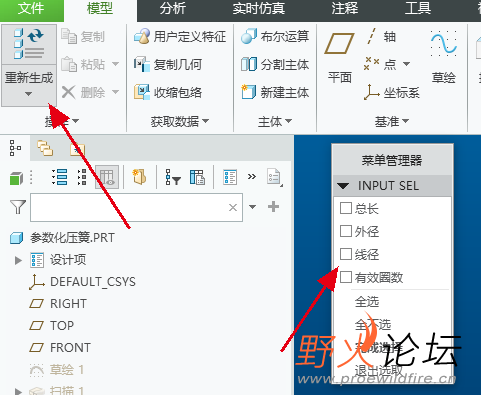This screenshot has height=395, width=481.
Task: Open the 删除 dropdown arrow
Action: click(115, 92)
